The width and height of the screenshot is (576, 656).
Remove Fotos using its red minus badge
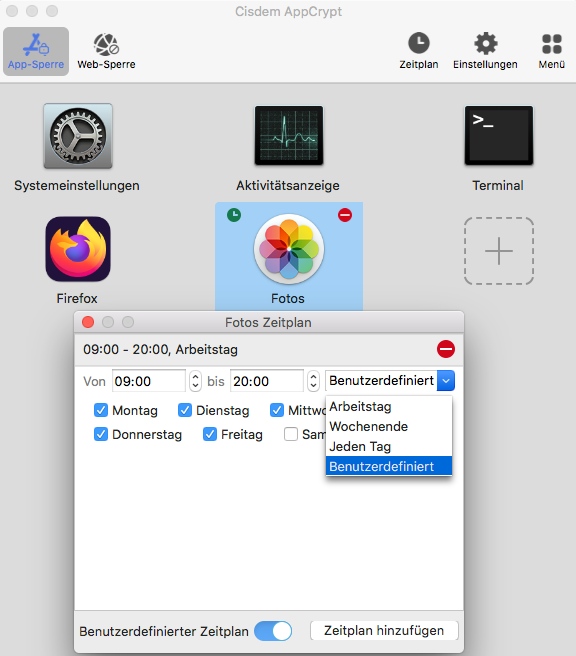pos(345,215)
